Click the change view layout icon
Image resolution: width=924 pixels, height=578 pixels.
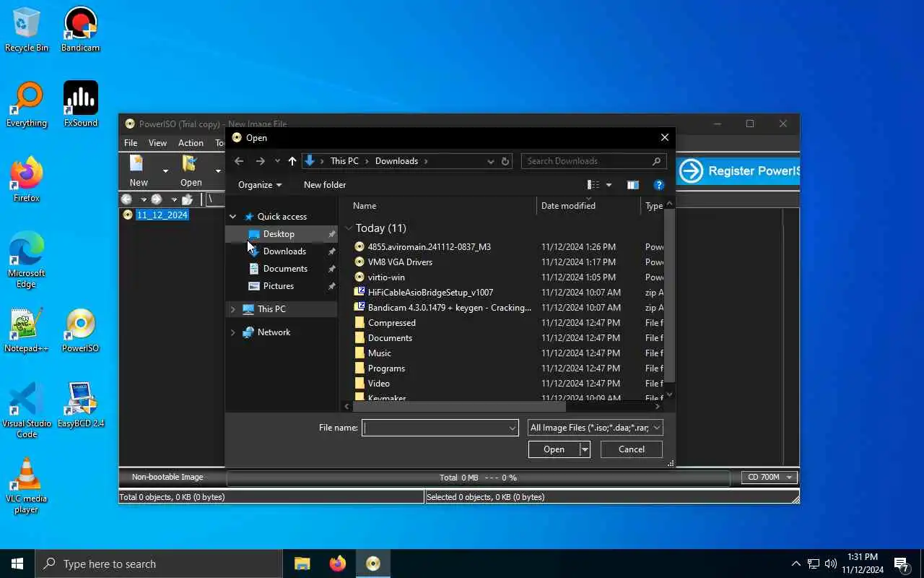coord(593,185)
